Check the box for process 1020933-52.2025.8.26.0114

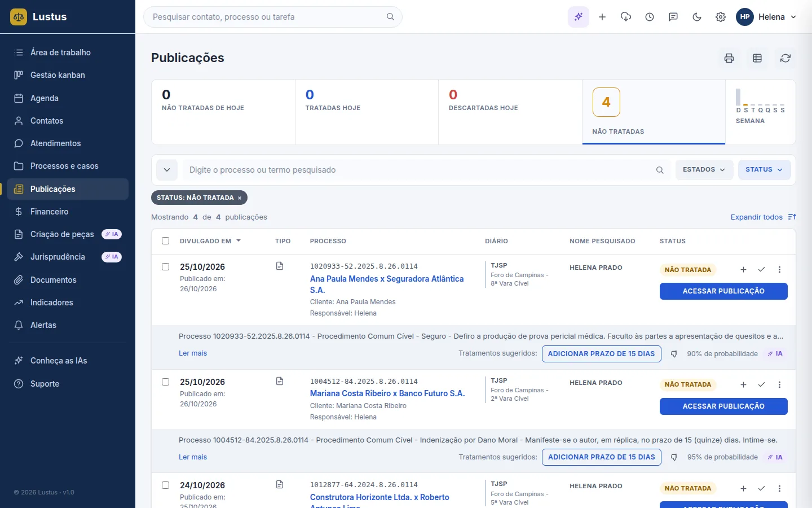coord(166,267)
